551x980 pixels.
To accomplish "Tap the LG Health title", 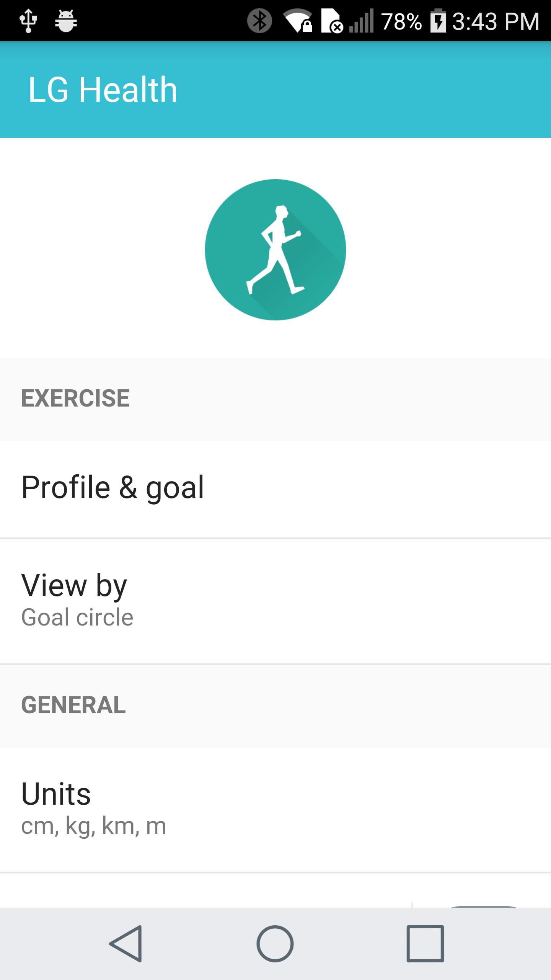I will pyautogui.click(x=103, y=90).
